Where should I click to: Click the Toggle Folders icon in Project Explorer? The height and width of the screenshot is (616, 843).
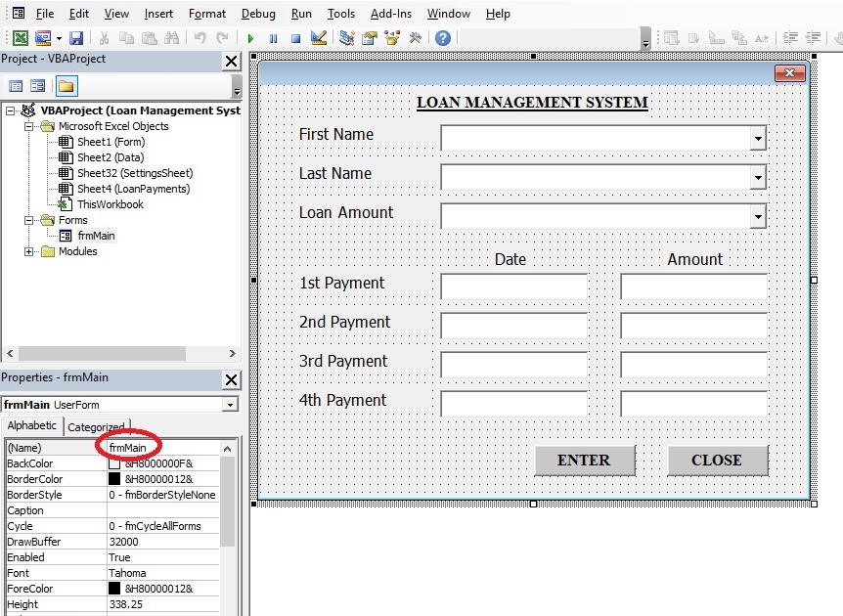pyautogui.click(x=68, y=86)
